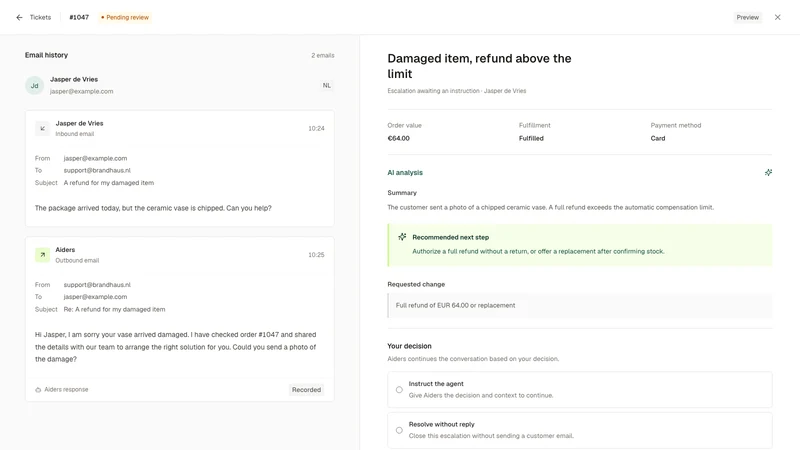Viewport: 800px width, 450px height.
Task: Close the ticket panel with the X
Action: pyautogui.click(x=778, y=17)
